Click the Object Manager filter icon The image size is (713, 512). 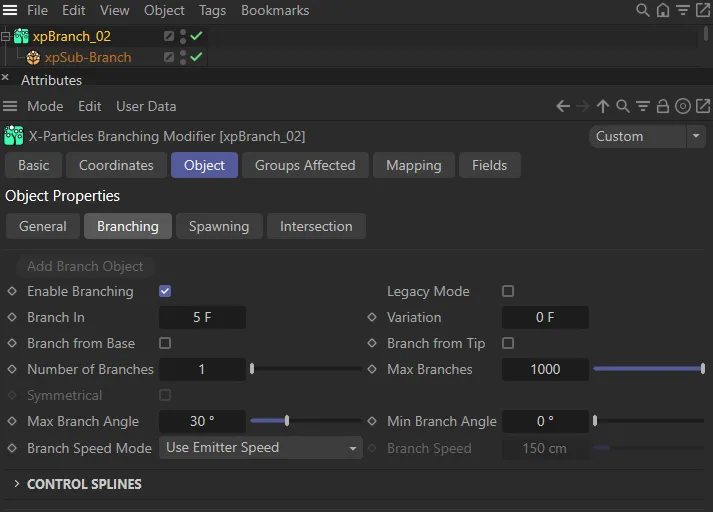(x=683, y=10)
